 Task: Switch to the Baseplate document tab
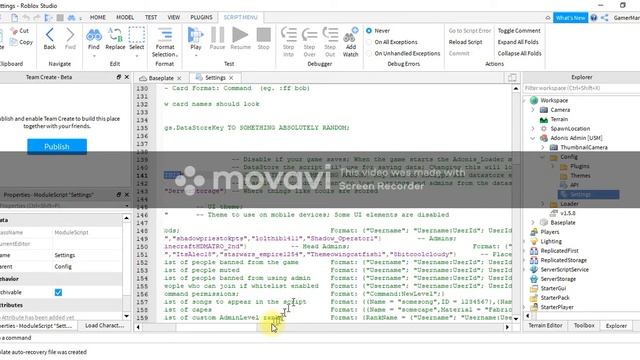point(161,78)
